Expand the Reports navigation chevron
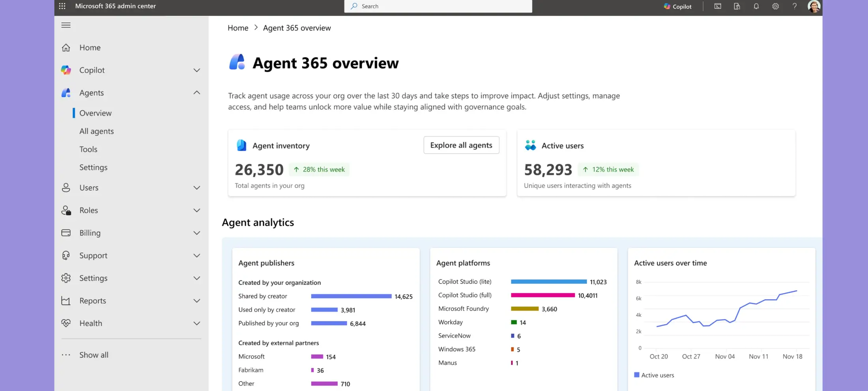 pos(196,301)
